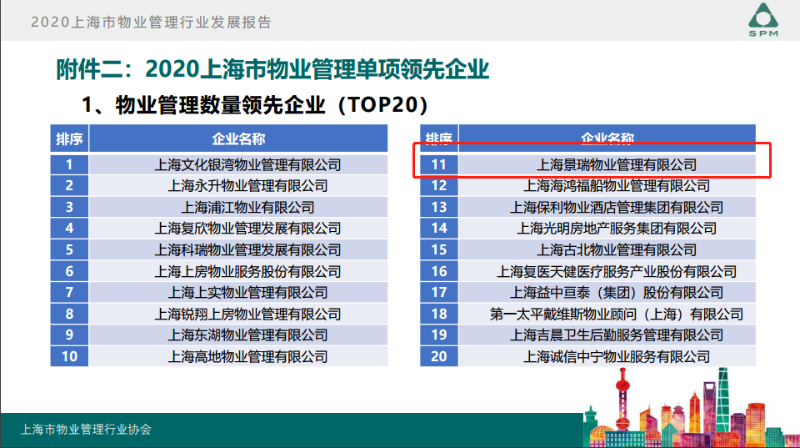Click the left table "排序" header
Viewport: 800px width, 448px height.
point(69,139)
